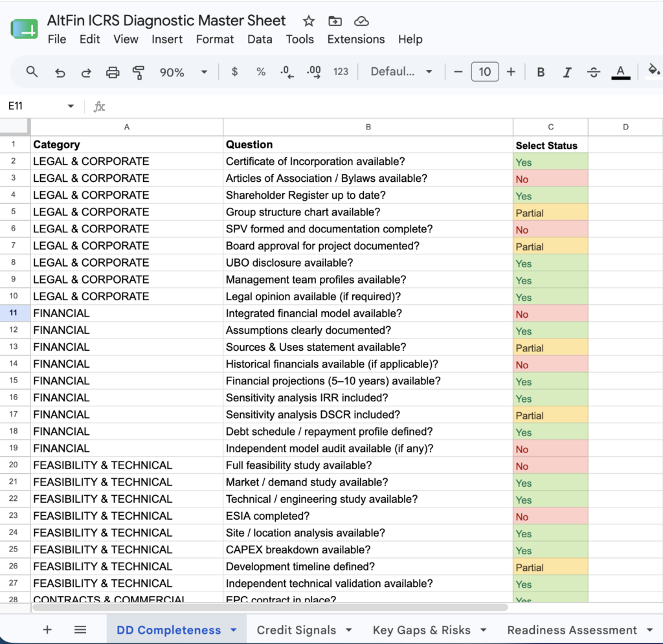Screen dimensions: 663x644
Task: Undo the last action
Action: (x=60, y=72)
